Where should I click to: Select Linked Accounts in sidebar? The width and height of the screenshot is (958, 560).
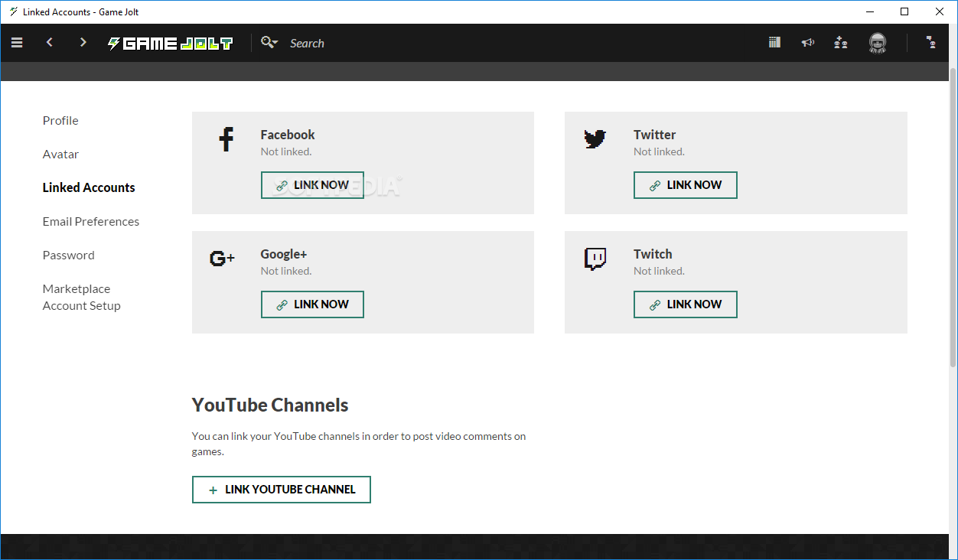[89, 187]
